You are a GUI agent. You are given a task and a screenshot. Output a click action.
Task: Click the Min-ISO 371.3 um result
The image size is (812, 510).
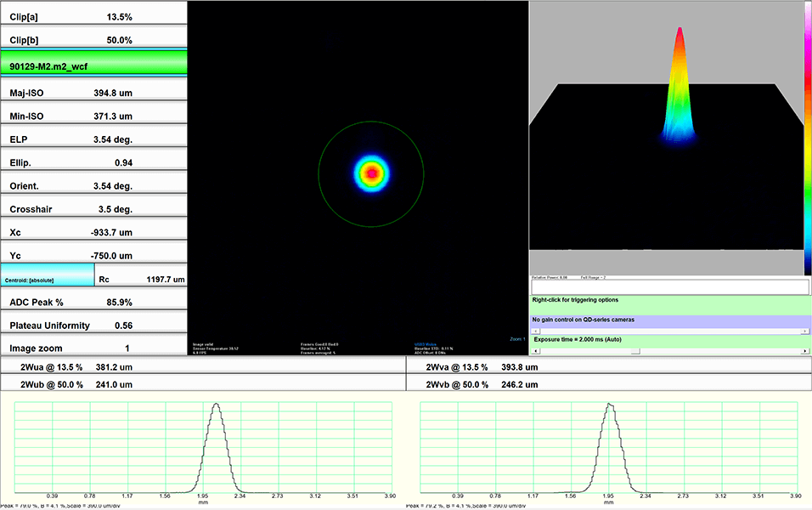coord(93,116)
